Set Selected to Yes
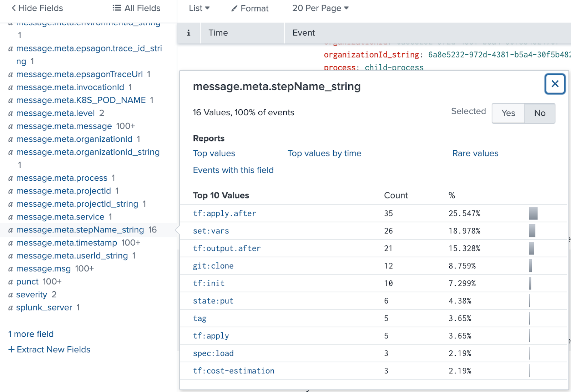Image resolution: width=571 pixels, height=392 pixels. (x=508, y=113)
